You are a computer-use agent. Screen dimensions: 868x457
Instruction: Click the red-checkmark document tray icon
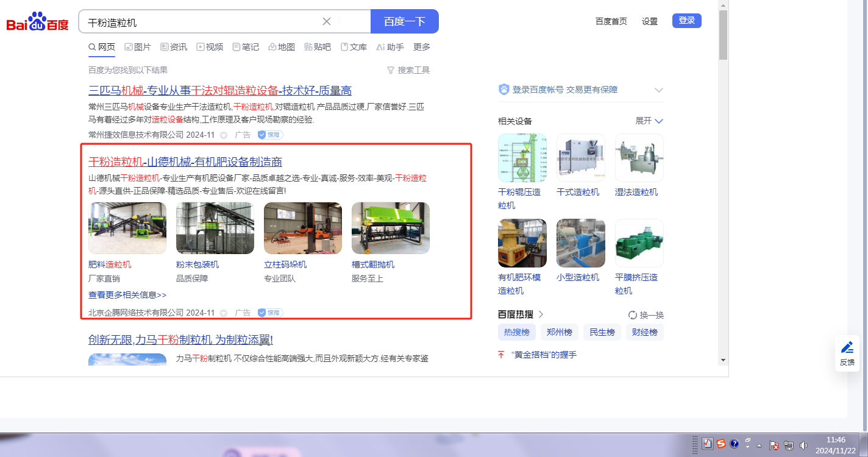[708, 444]
